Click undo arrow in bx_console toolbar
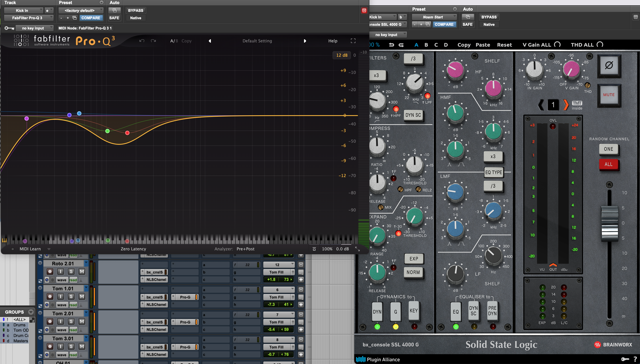640x364 pixels. point(391,45)
